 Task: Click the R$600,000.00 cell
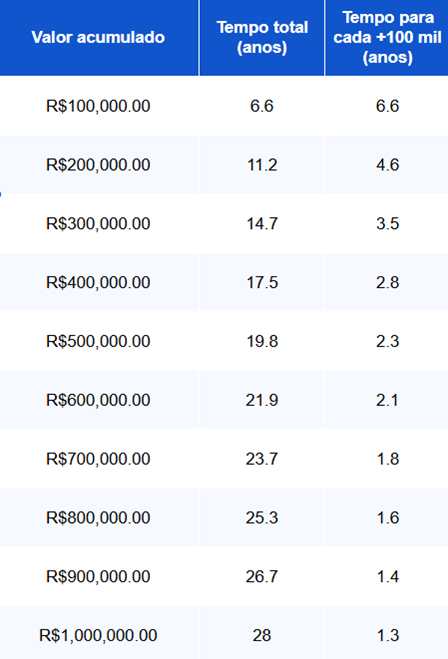click(x=98, y=400)
